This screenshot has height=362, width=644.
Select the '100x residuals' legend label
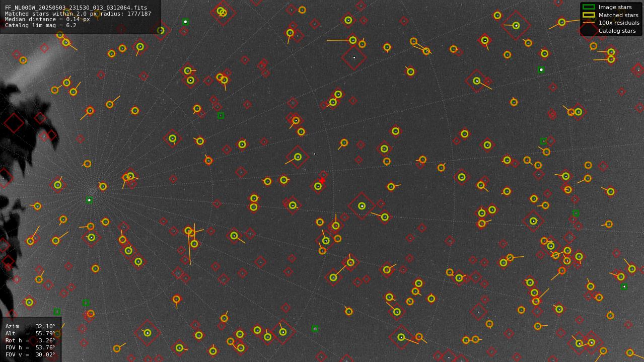tap(619, 23)
